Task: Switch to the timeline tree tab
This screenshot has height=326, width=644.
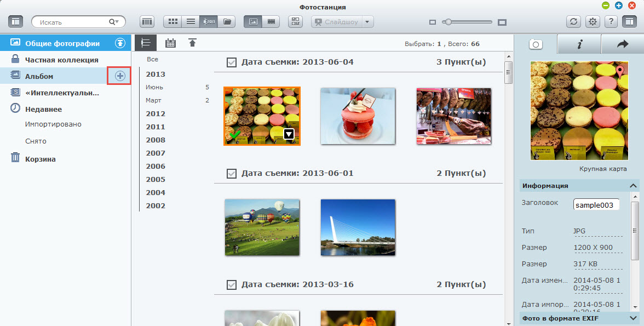Action: pyautogui.click(x=146, y=43)
